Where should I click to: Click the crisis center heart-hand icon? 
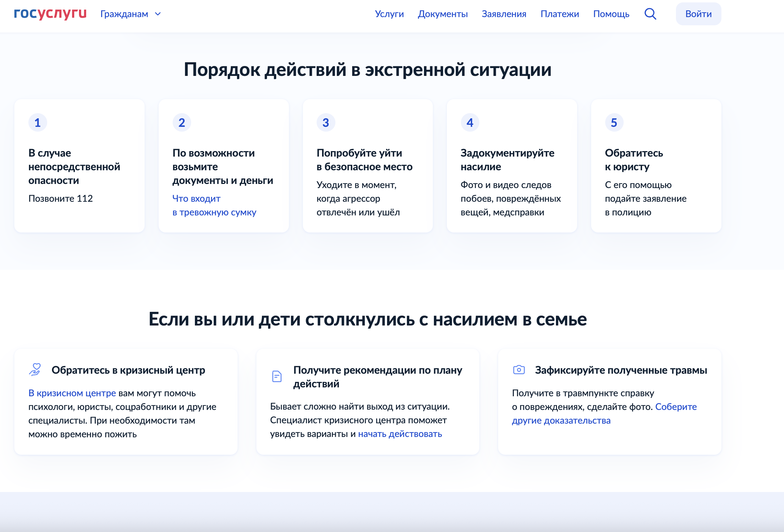click(x=35, y=370)
